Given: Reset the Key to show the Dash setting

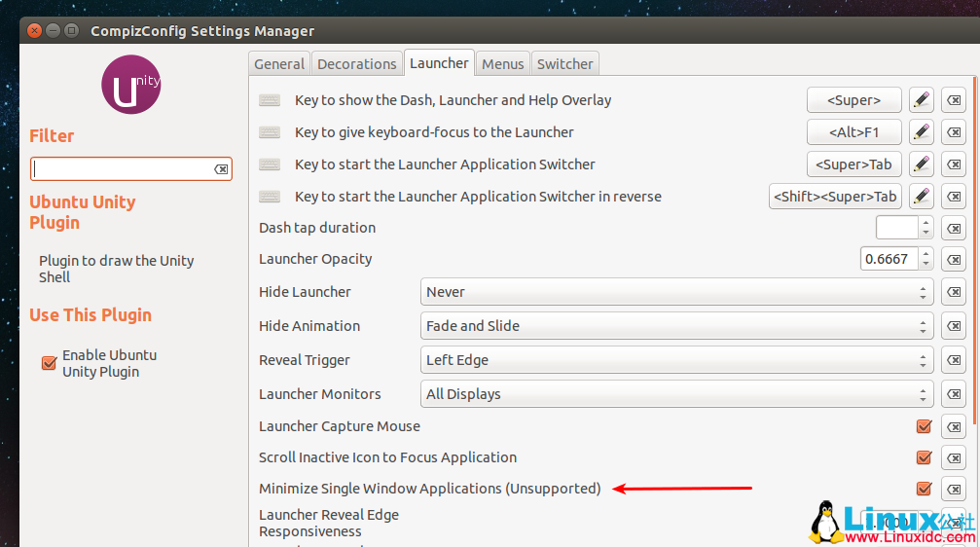Looking at the screenshot, I should [954, 100].
